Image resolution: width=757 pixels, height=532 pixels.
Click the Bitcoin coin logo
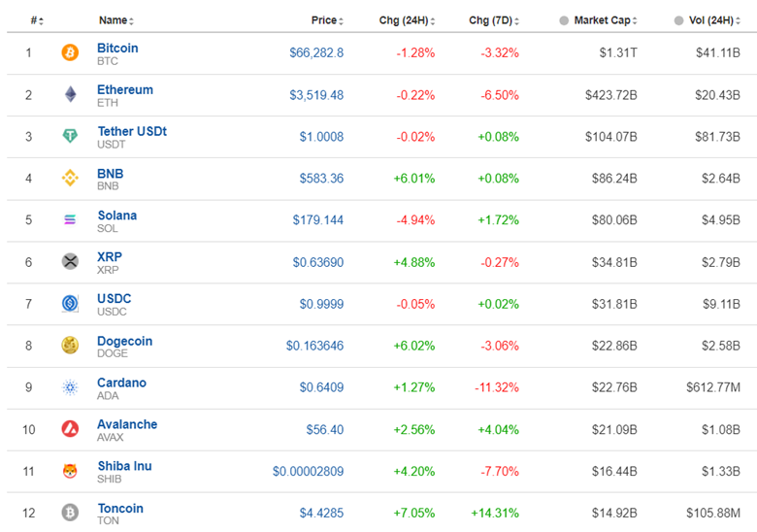tap(70, 52)
